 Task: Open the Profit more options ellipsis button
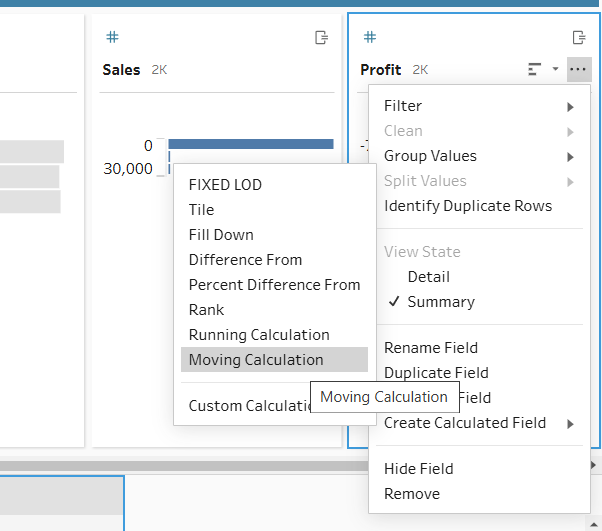[x=578, y=69]
